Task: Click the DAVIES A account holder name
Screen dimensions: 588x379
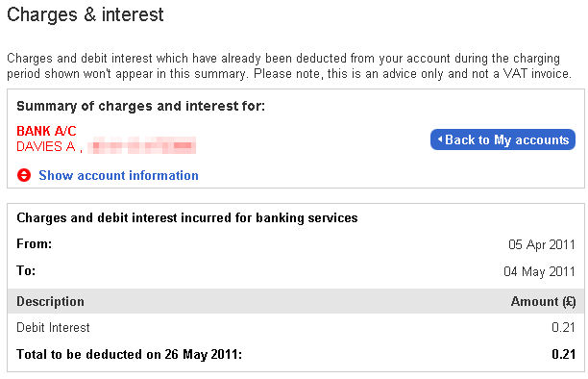Action: (46, 146)
